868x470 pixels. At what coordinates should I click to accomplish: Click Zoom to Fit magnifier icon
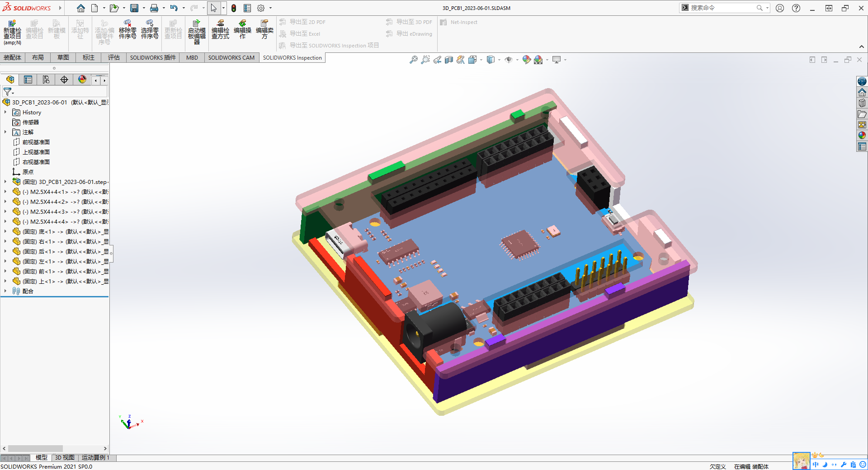coord(413,60)
